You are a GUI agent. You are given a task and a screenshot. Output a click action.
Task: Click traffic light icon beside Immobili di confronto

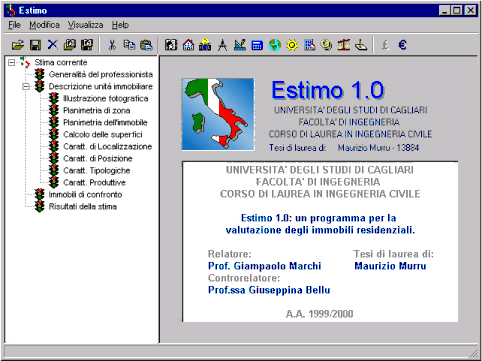point(40,195)
